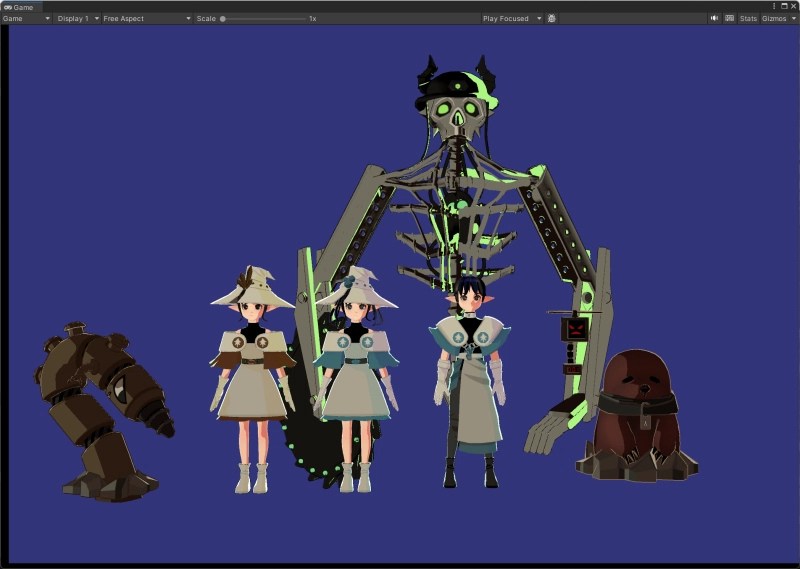Click the Scale slider handle

click(223, 18)
